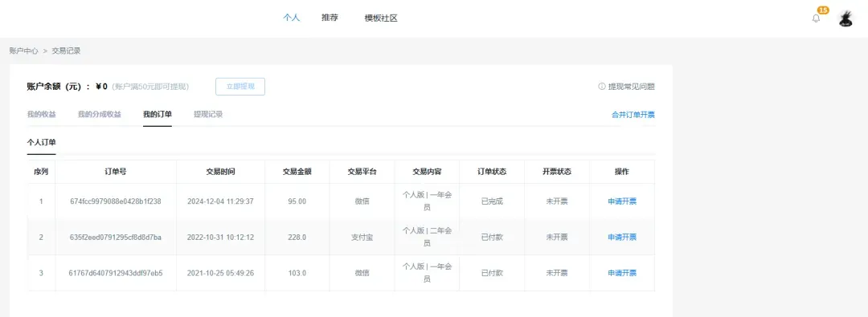Screen dimensions: 868x317
Task: Select the 提现记录 tab
Action: pos(208,115)
